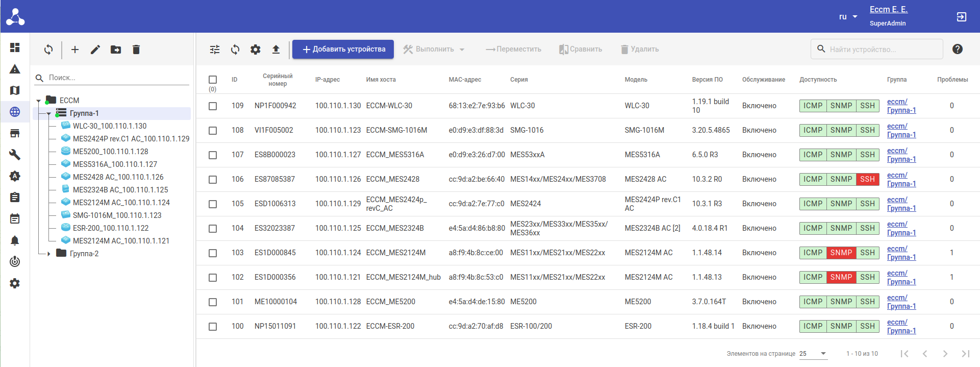Delete selected group with trash icon
Viewport: 980px width, 367px height.
click(136, 50)
